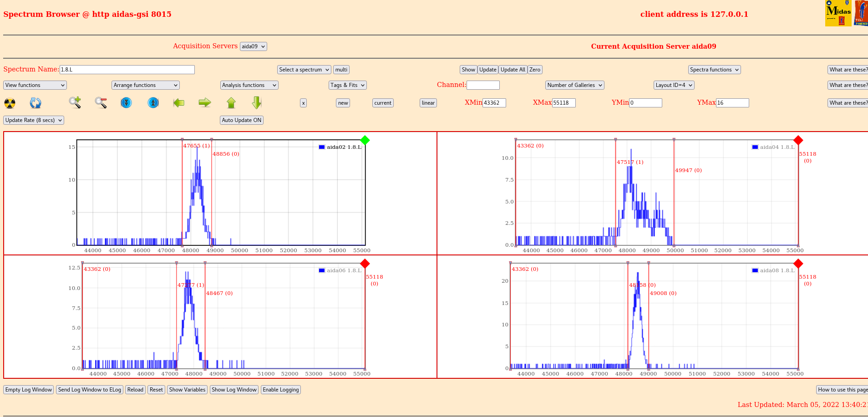The height and width of the screenshot is (417, 868).
Task: Open the Tags & Fits dropdown
Action: (348, 85)
